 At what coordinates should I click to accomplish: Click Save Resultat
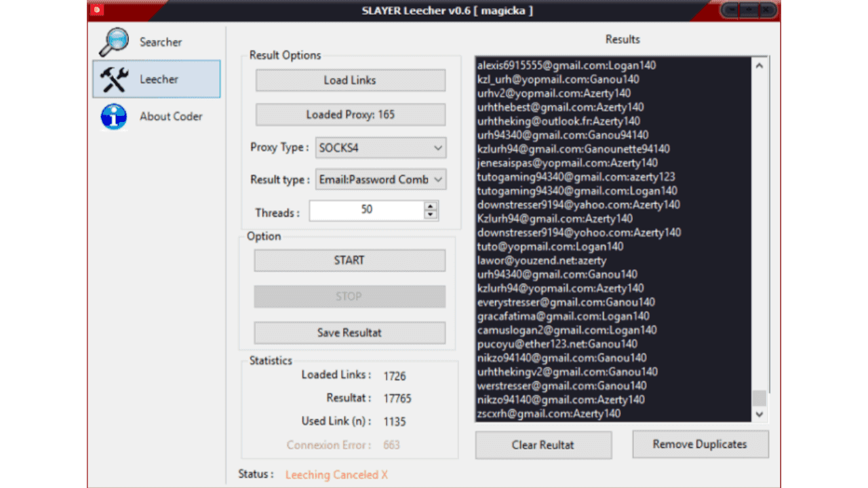(x=350, y=333)
